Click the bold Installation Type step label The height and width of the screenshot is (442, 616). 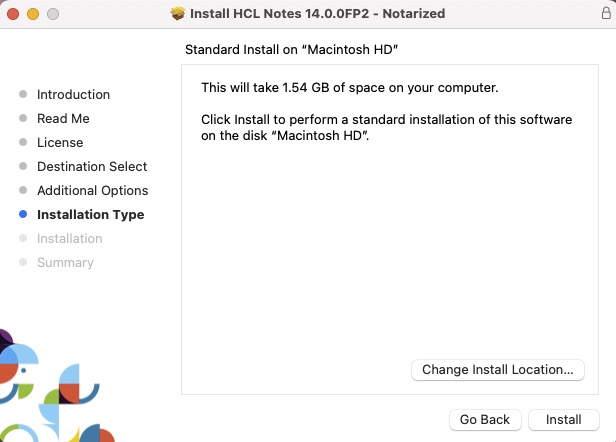click(x=90, y=214)
